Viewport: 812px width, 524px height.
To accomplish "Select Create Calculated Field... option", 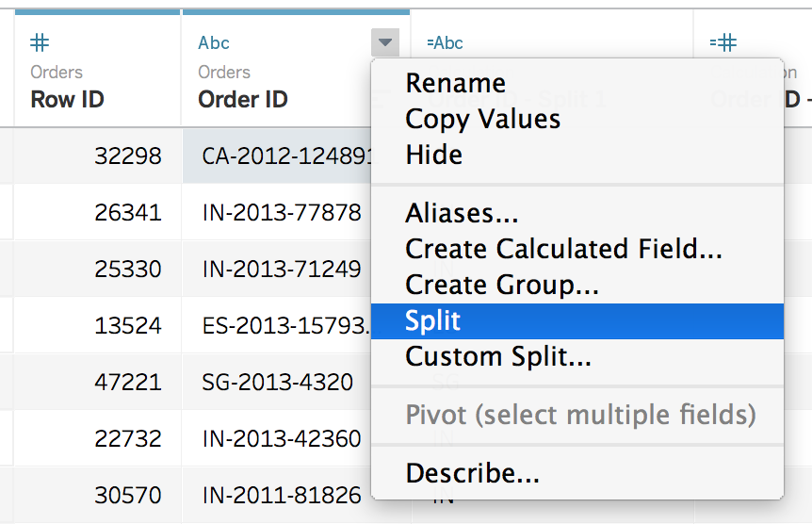I will (x=563, y=249).
